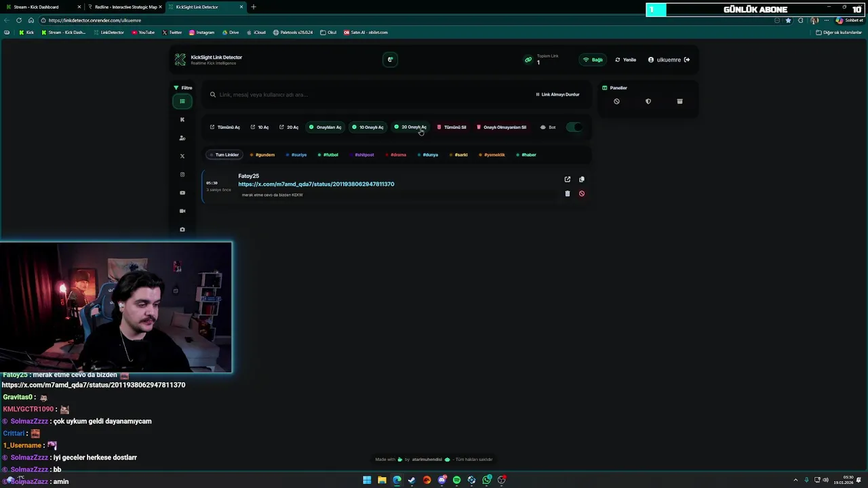The width and height of the screenshot is (868, 488).
Task: Click the Tümünü Aç button
Action: click(225, 127)
